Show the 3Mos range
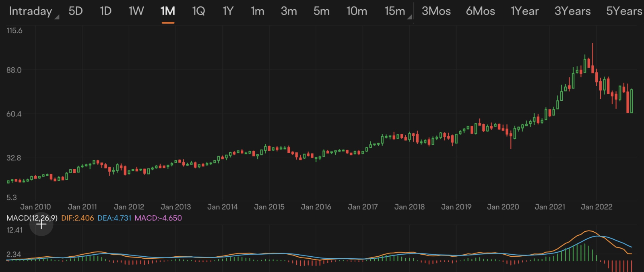 pos(436,11)
